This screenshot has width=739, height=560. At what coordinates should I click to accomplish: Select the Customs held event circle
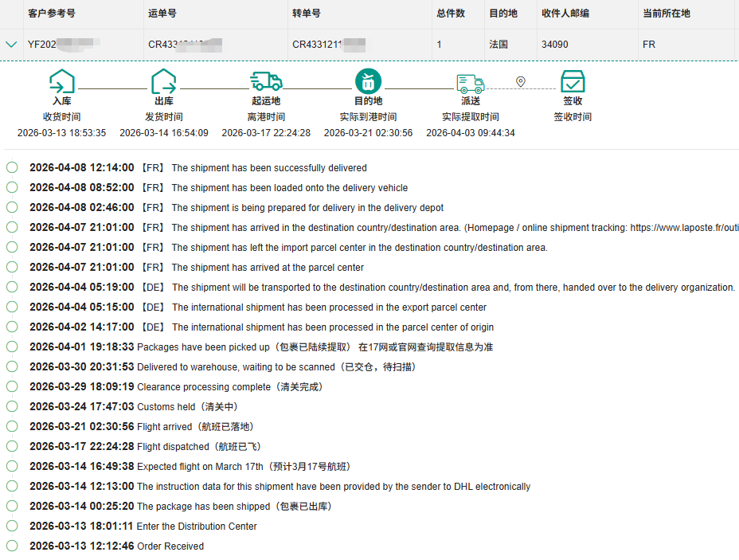click(x=12, y=406)
